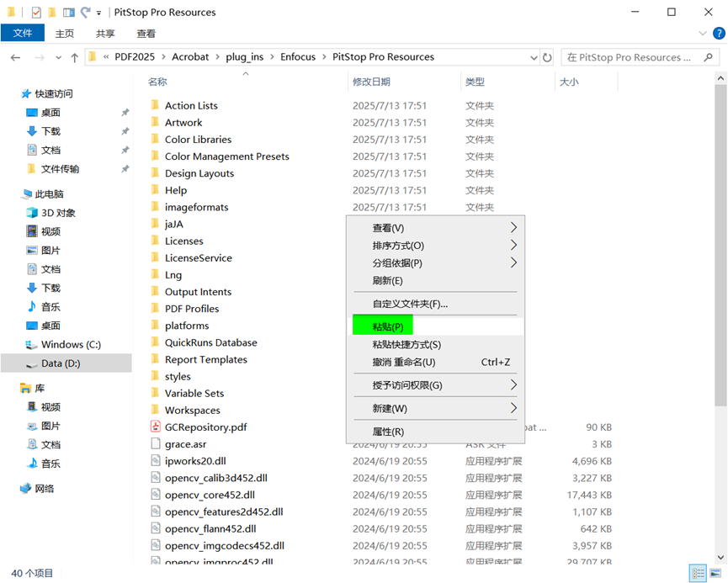
Task: Select the PDF Profiles folder
Action: [x=192, y=309]
